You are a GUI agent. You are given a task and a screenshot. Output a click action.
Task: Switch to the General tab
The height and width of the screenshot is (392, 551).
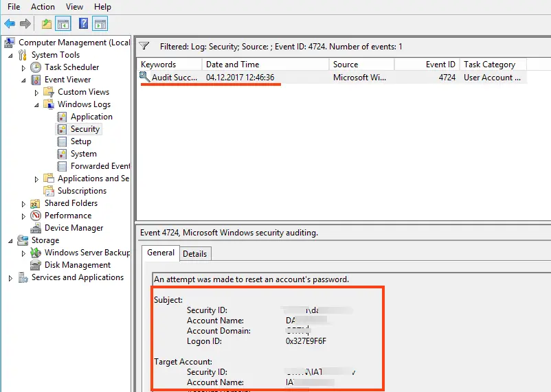(x=161, y=253)
